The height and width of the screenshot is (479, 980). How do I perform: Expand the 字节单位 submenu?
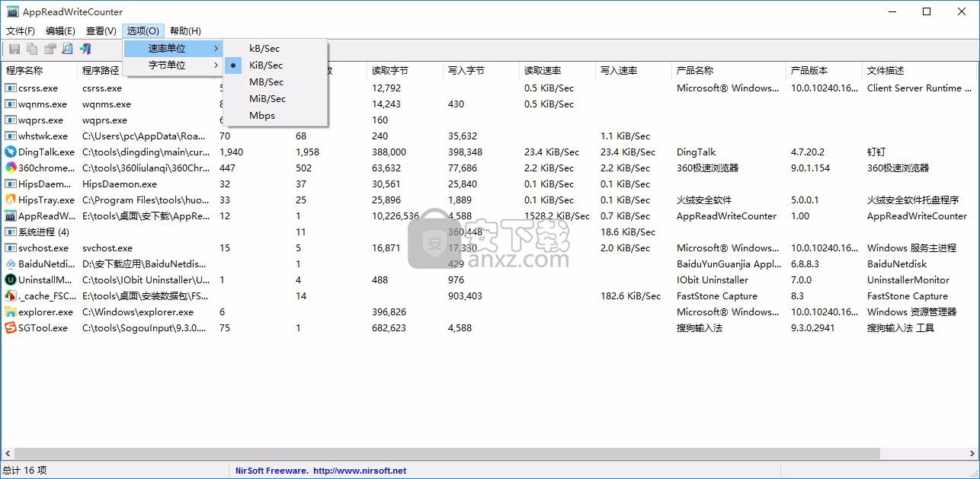click(x=174, y=65)
